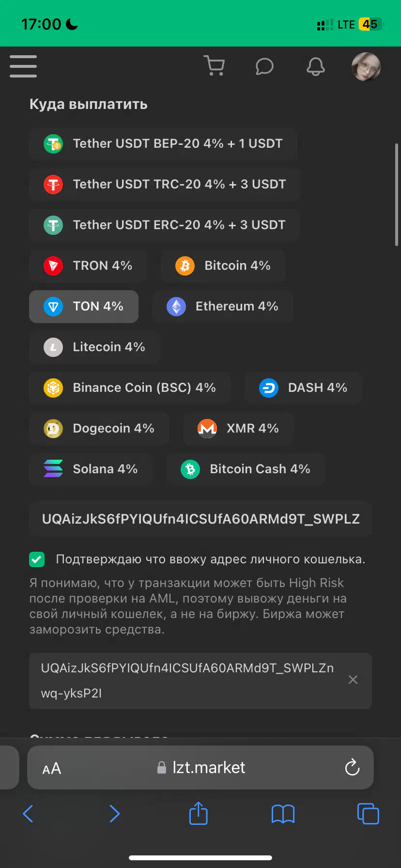Open the shopping cart

(x=214, y=66)
